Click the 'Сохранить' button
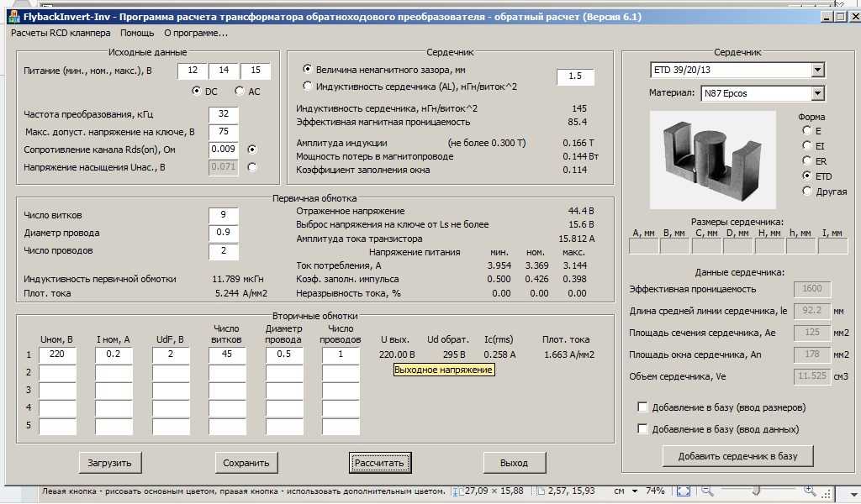Viewport: 861px width, 504px height. [246, 463]
